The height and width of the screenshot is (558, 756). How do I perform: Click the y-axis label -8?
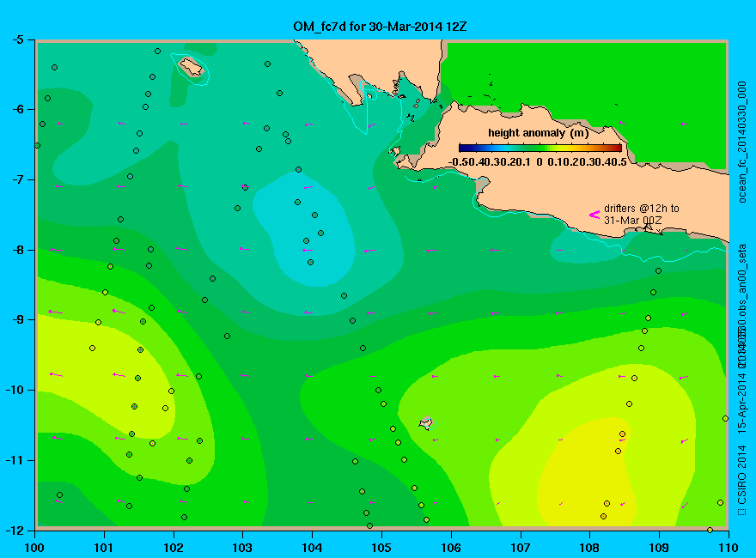(x=17, y=250)
